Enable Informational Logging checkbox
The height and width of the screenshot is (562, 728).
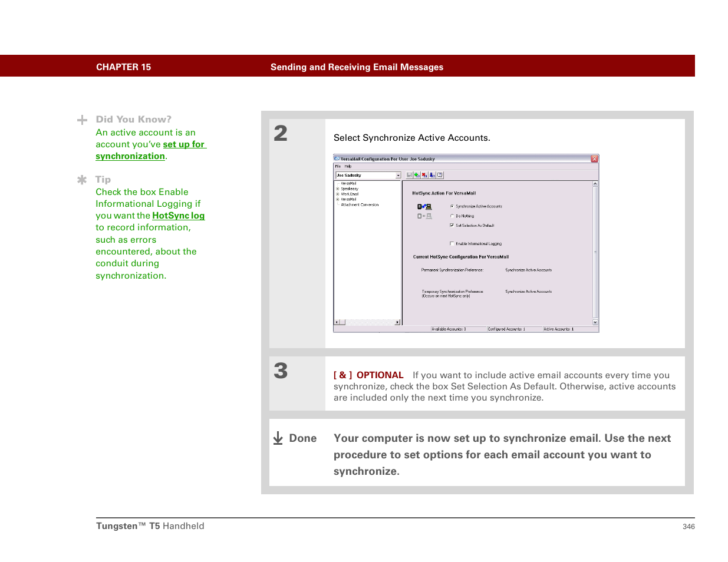[x=452, y=243]
